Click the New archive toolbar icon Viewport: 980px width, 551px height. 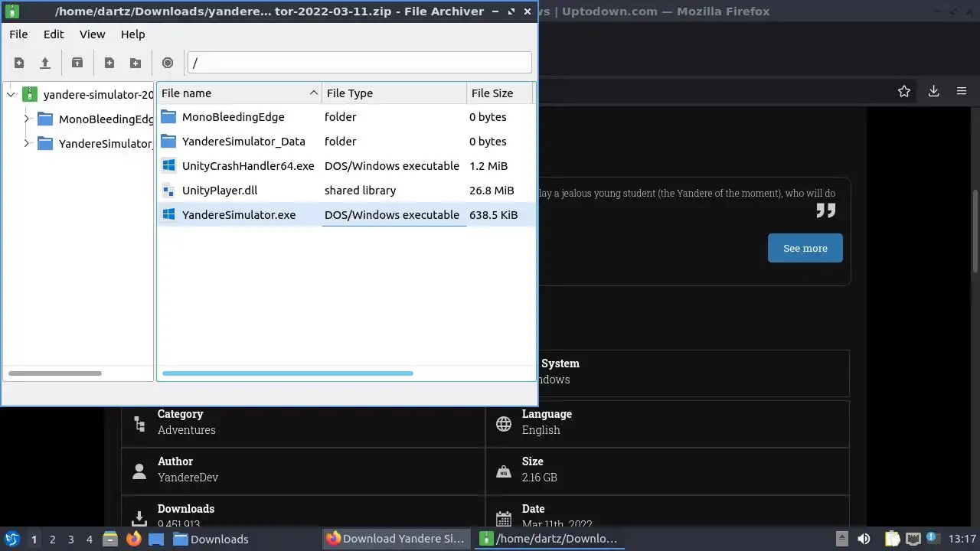pyautogui.click(x=19, y=63)
